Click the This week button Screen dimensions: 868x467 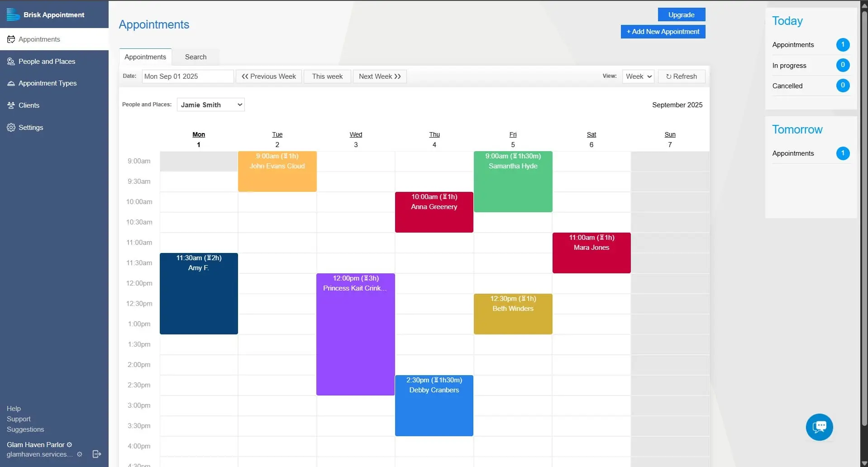327,76
